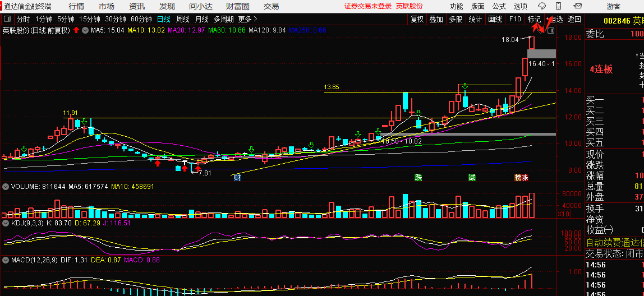Open the 问小达 tab
This screenshot has width=644, height=296.
pyautogui.click(x=201, y=6)
